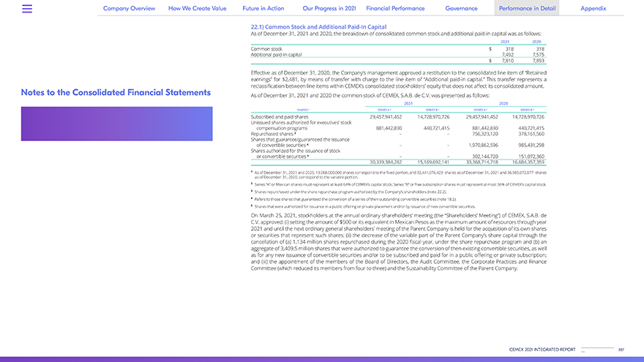
Task: Click the CEMEX 2021 Integrated Report footer text
Action: click(x=543, y=350)
